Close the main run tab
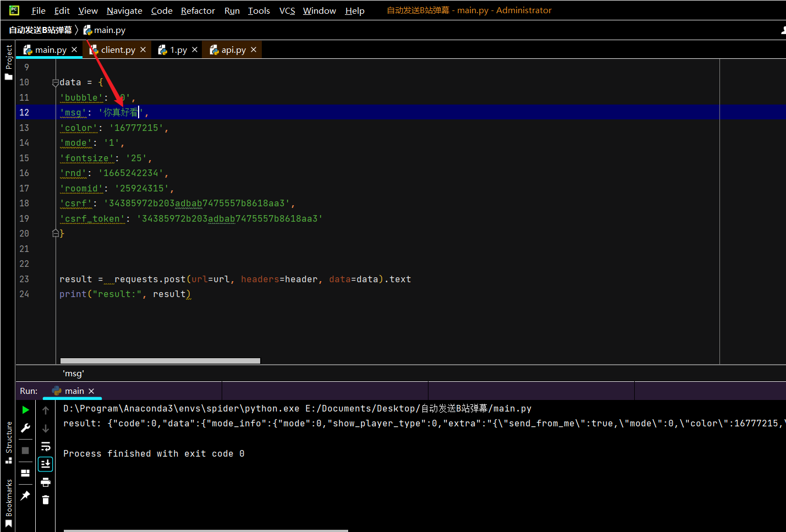The height and width of the screenshot is (532, 786). [x=91, y=391]
